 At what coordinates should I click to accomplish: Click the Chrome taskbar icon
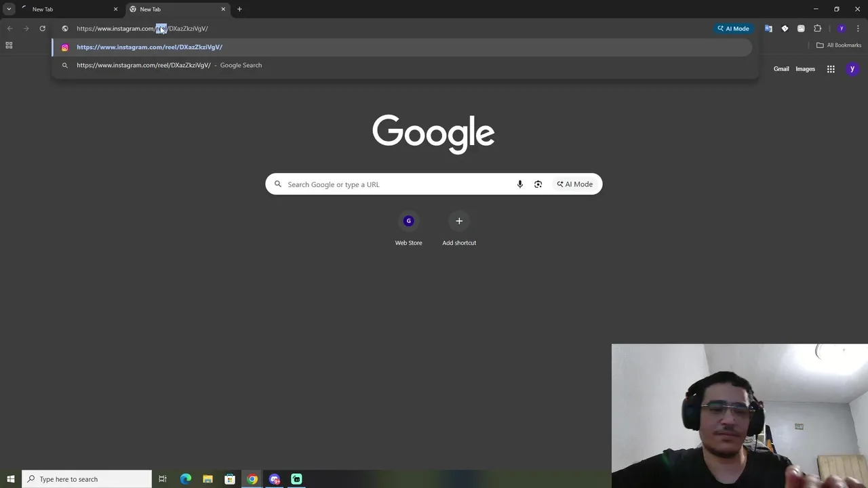pos(252,479)
